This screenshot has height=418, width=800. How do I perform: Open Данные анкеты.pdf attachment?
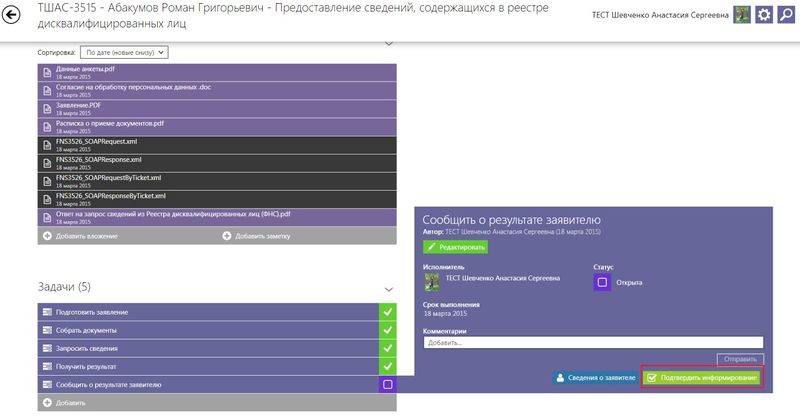pyautogui.click(x=217, y=72)
